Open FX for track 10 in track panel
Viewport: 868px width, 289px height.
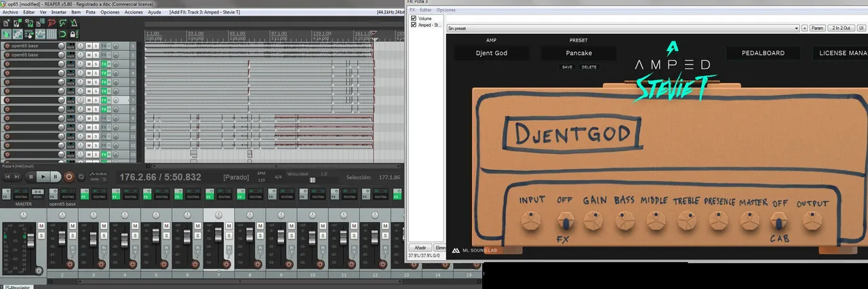tap(104, 127)
